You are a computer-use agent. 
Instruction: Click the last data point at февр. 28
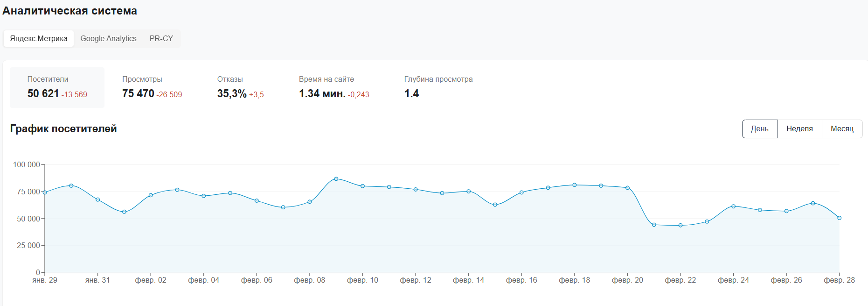[839, 218]
